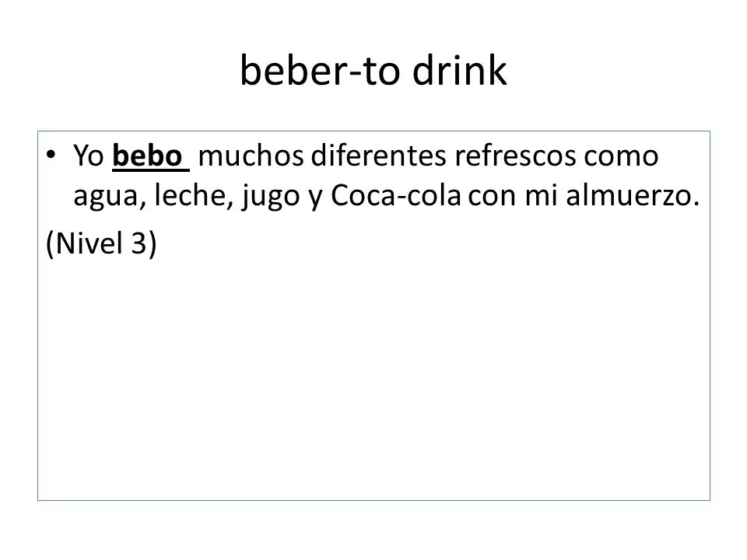Viewport: 747px width, 560px height.
Task: Click the bullet point before 'Yo'
Action: [51, 155]
